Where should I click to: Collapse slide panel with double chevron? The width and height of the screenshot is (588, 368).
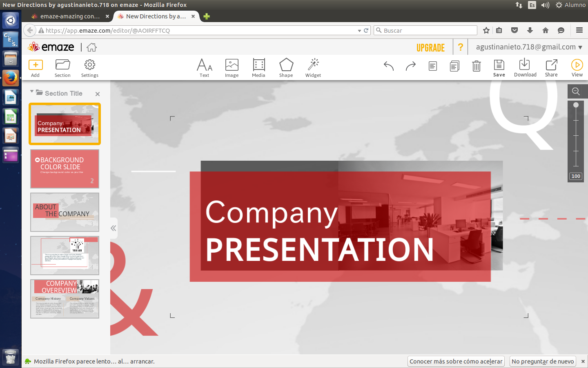114,228
